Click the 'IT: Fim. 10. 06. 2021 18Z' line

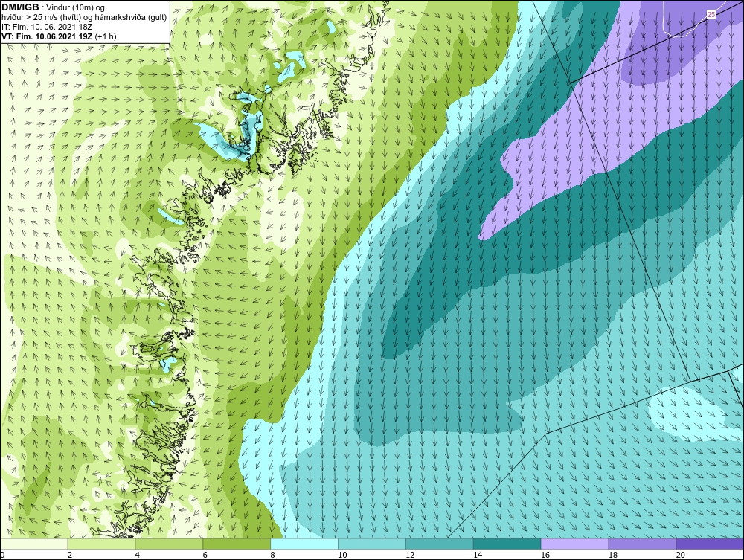47,27
